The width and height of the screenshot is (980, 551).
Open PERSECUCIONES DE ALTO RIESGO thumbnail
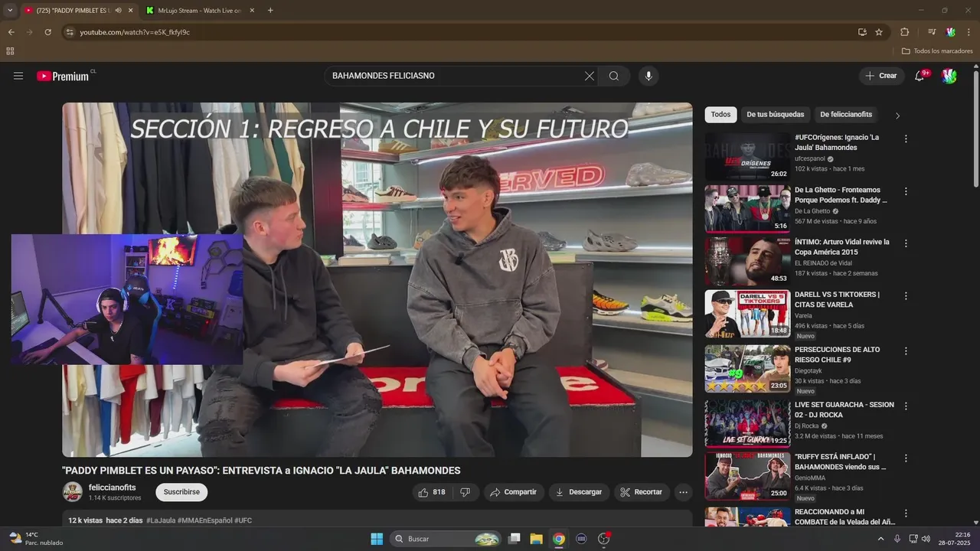(x=747, y=369)
